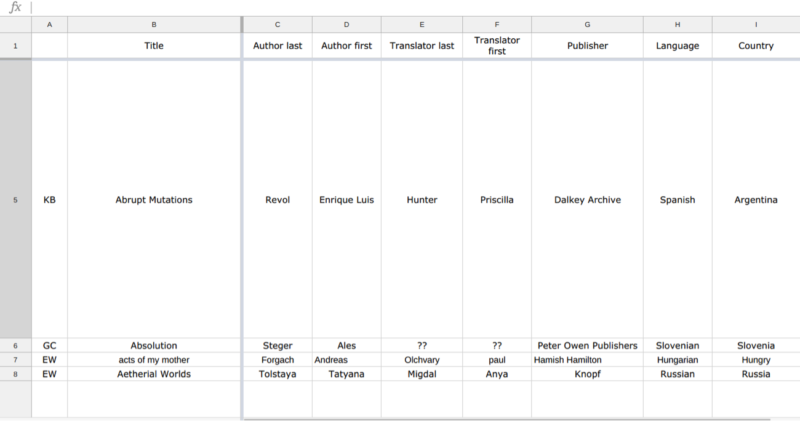Select the 'Tatyana' cell
Image resolution: width=800 pixels, height=421 pixels.
point(346,374)
